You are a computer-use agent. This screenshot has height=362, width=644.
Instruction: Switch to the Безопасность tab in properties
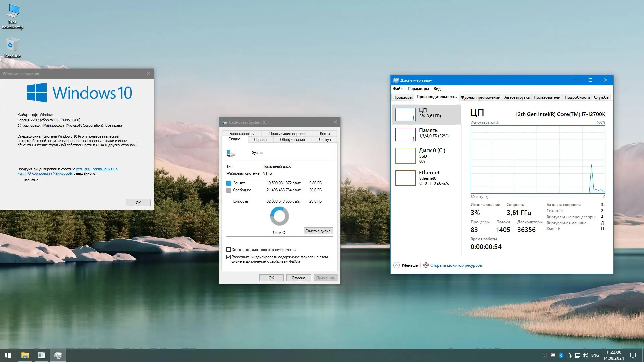(241, 133)
